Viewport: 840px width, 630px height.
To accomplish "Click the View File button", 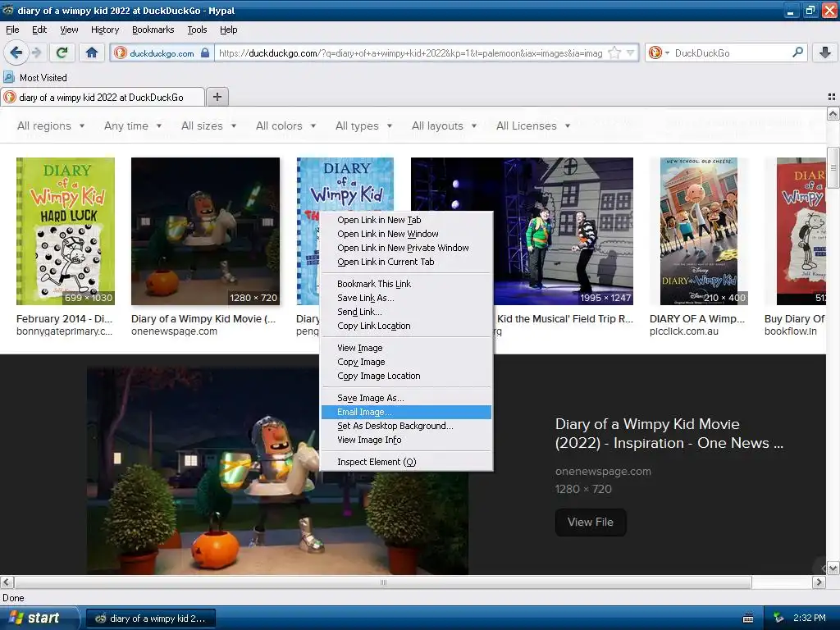I will [x=591, y=523].
